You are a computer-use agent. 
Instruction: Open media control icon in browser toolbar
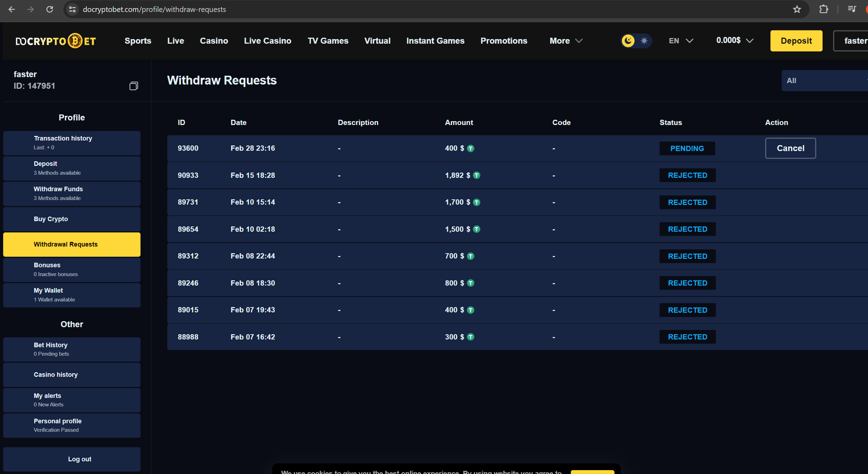[852, 10]
